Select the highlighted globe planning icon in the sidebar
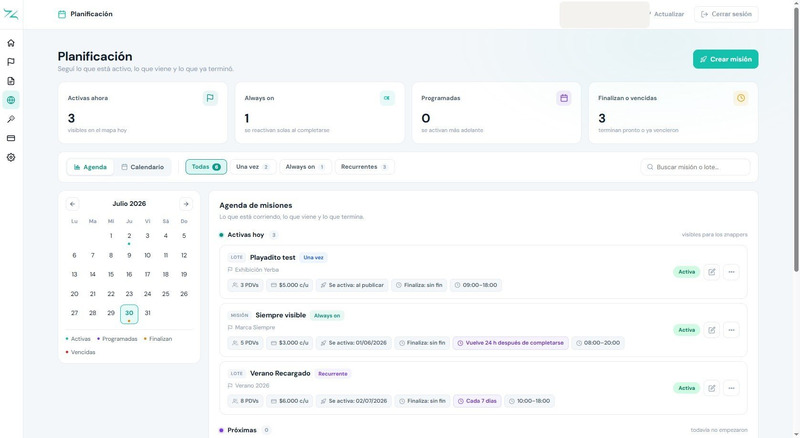 tap(11, 100)
